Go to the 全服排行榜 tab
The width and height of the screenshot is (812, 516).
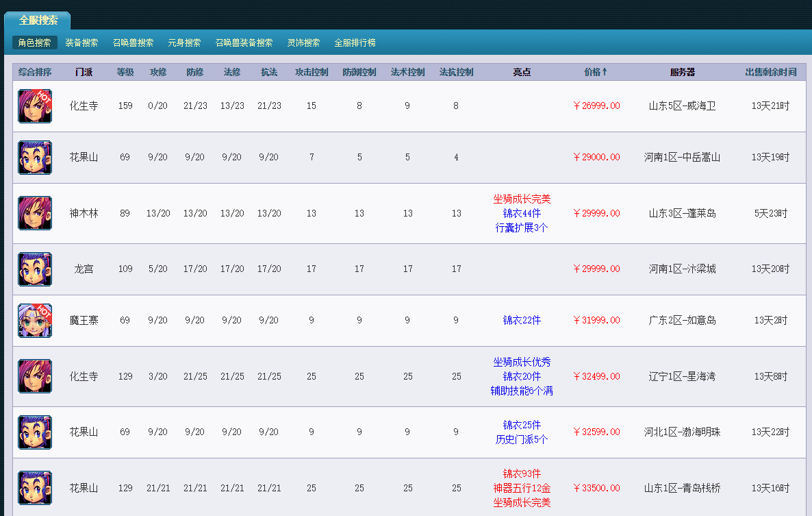[355, 42]
